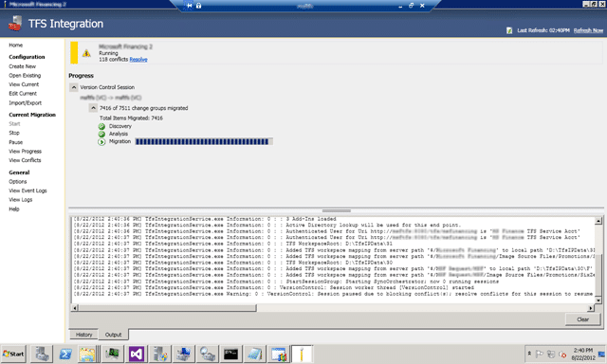This screenshot has height=364, width=607.
Task: Open View Progress in the sidebar
Action: [26, 152]
